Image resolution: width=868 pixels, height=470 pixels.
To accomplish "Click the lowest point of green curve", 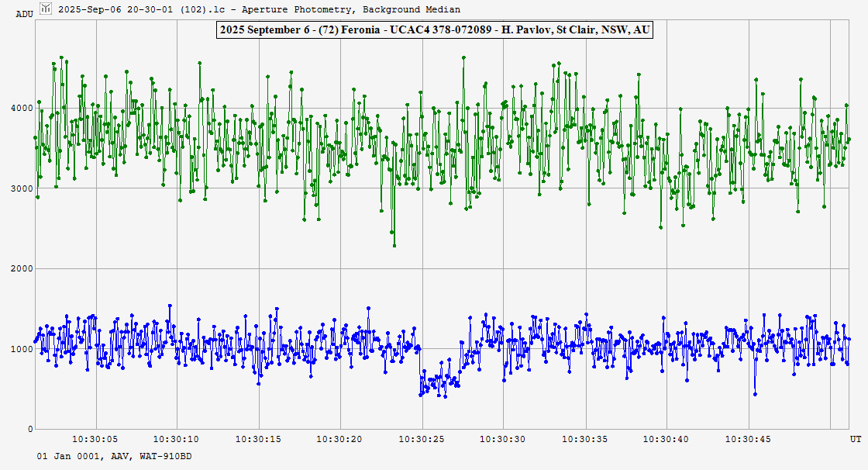I will click(x=394, y=246).
